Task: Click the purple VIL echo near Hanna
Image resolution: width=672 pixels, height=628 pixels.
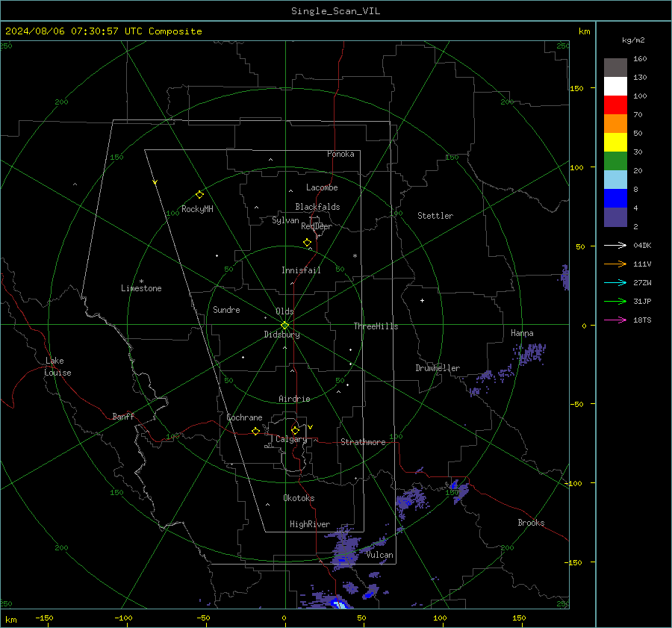Action: tap(531, 353)
